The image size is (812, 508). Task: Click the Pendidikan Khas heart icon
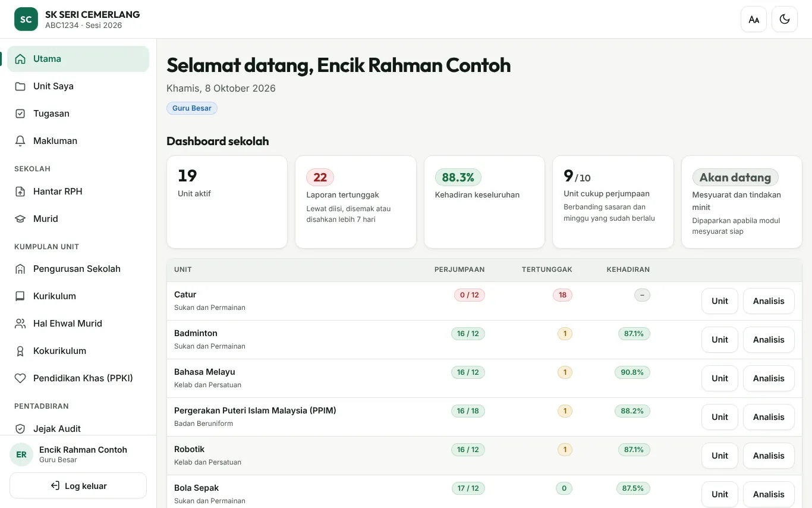20,378
